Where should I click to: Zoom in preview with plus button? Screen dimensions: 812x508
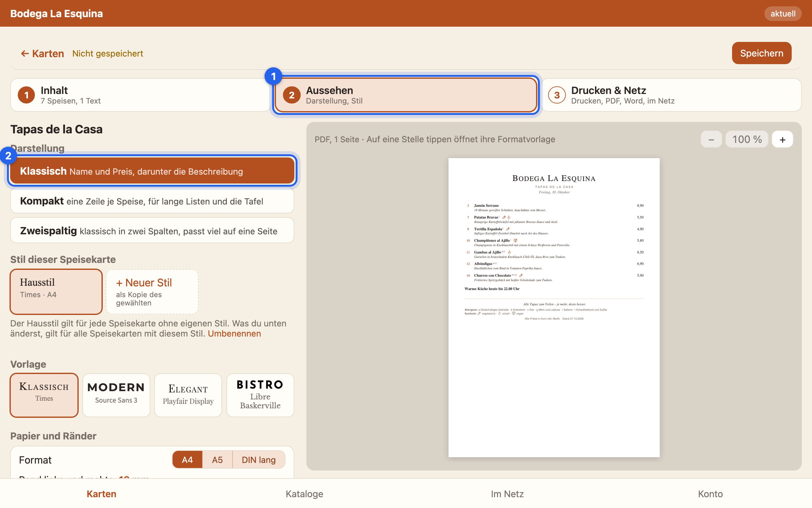[782, 139]
